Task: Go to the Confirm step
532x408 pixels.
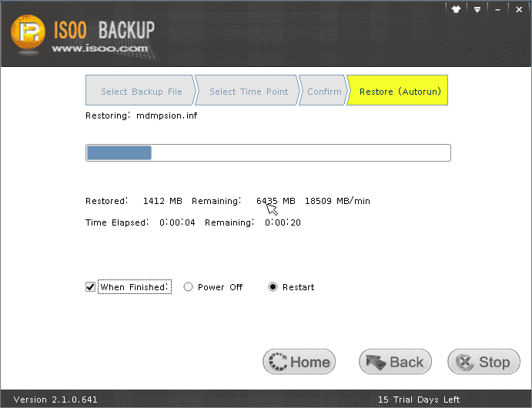Action: pyautogui.click(x=323, y=90)
